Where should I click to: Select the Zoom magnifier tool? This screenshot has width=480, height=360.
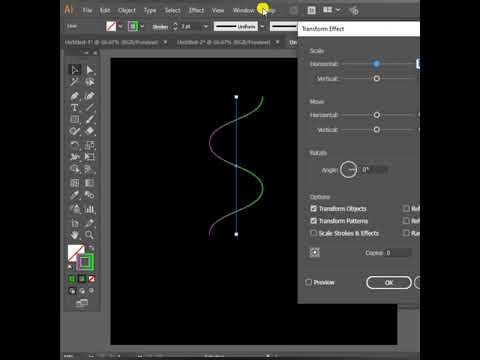90,235
